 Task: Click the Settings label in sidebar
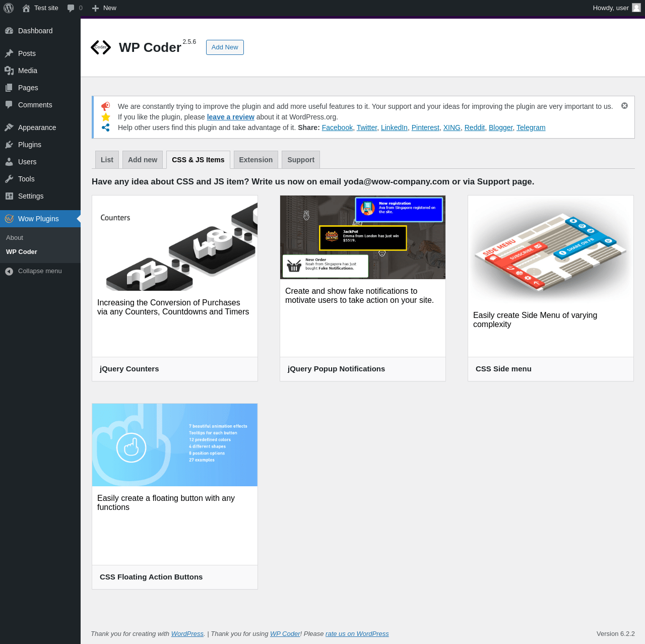(31, 196)
